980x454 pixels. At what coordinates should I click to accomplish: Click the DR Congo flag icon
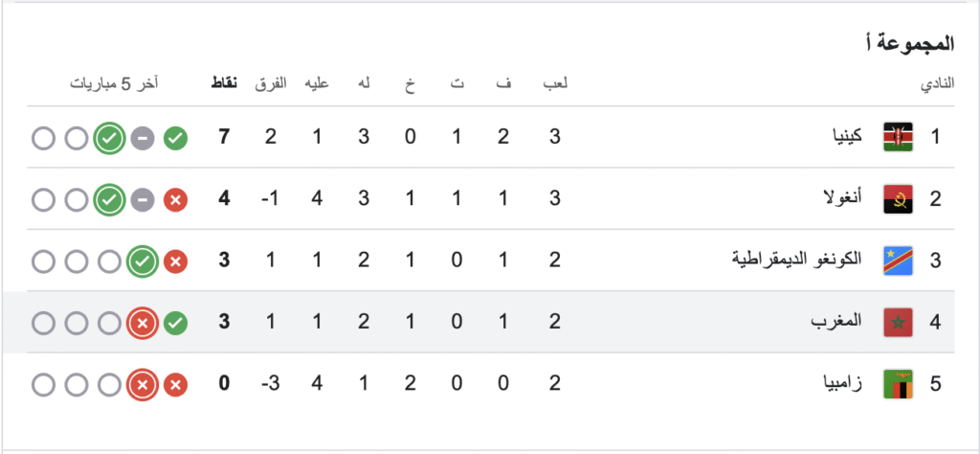[x=898, y=261]
